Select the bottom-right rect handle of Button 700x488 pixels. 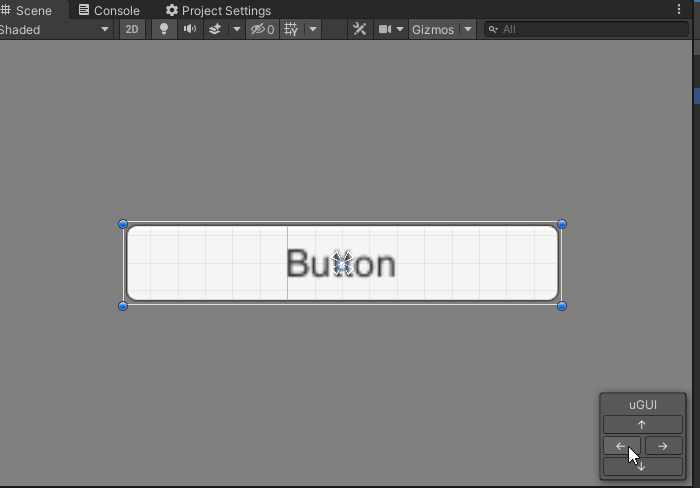(562, 306)
